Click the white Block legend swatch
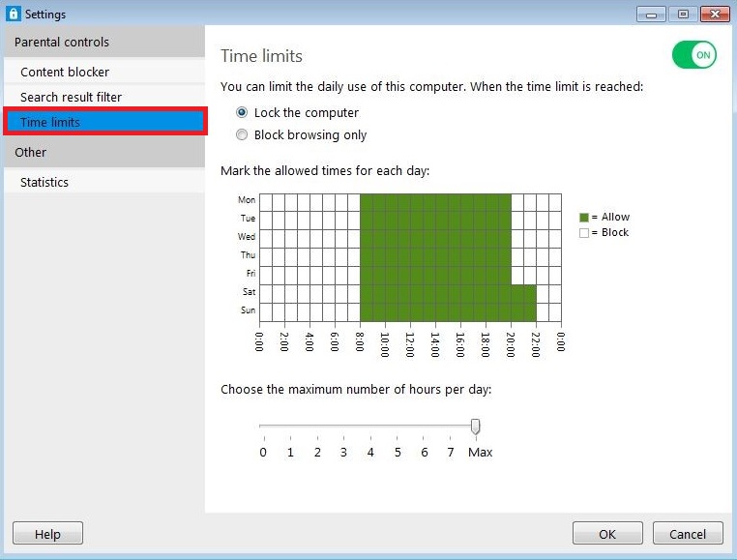 click(x=583, y=233)
